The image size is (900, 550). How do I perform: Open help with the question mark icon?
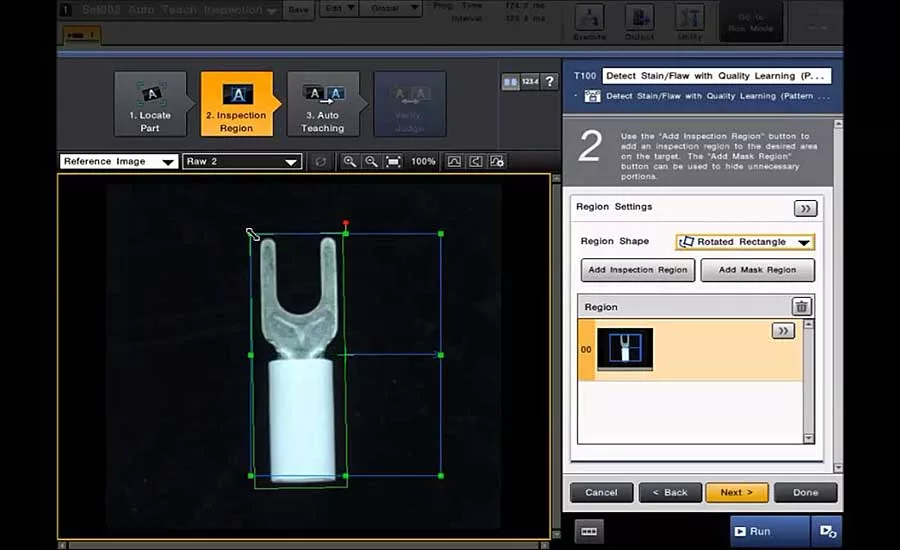549,82
